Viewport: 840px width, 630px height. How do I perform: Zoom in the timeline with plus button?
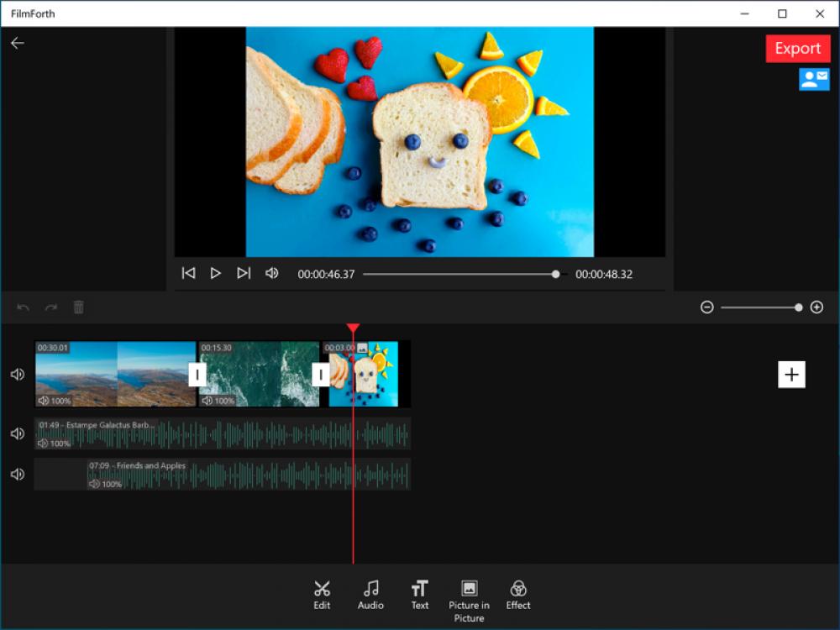[817, 307]
